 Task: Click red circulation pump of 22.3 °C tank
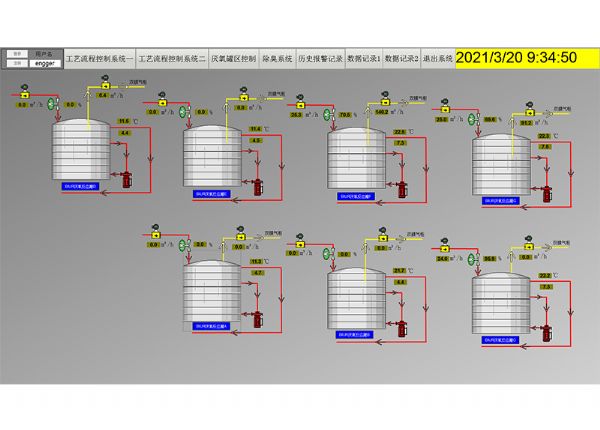point(547,194)
